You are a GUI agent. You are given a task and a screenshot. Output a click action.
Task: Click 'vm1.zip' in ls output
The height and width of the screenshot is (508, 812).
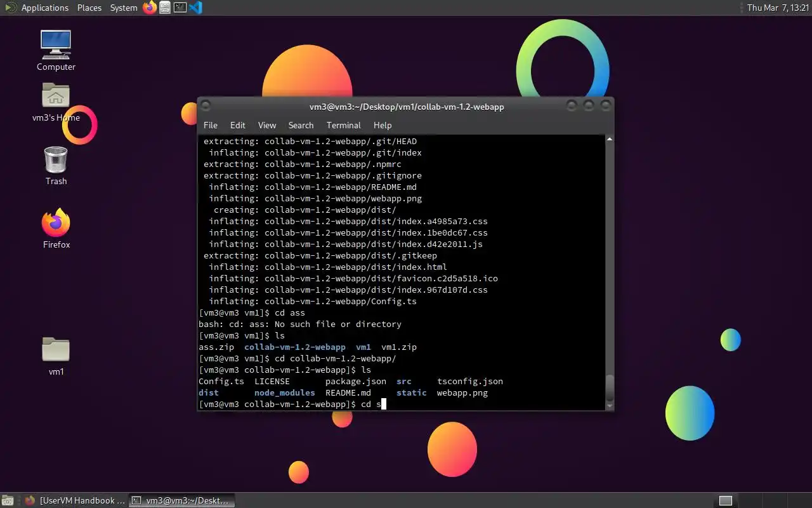pyautogui.click(x=399, y=347)
